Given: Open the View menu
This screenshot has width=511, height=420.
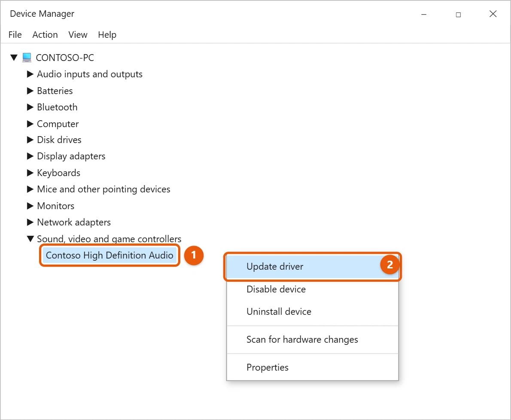Looking at the screenshot, I should click(78, 34).
